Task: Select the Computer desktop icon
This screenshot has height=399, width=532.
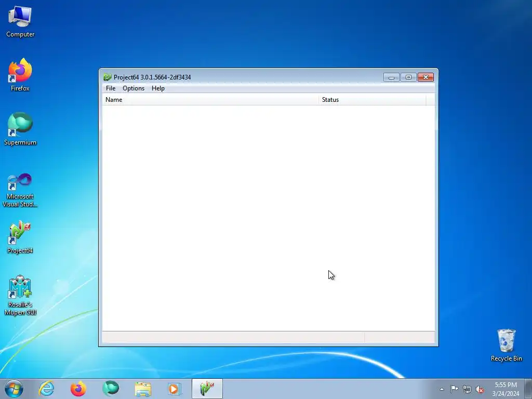Action: [x=20, y=22]
